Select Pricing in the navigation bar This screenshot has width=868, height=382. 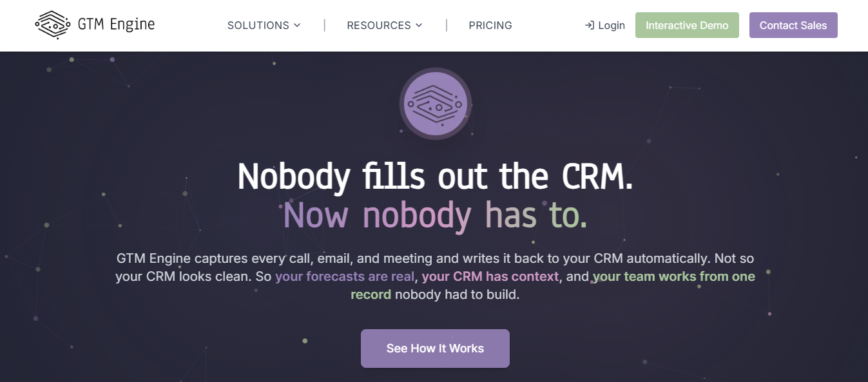click(490, 26)
